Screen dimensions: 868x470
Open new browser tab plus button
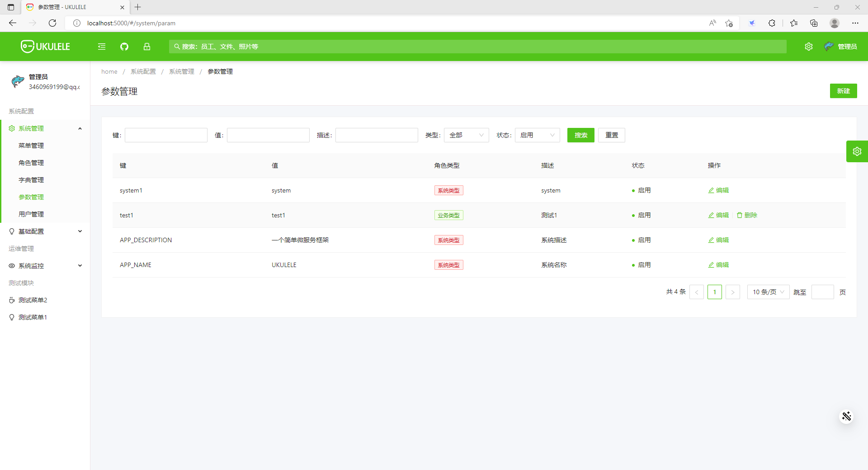(138, 7)
